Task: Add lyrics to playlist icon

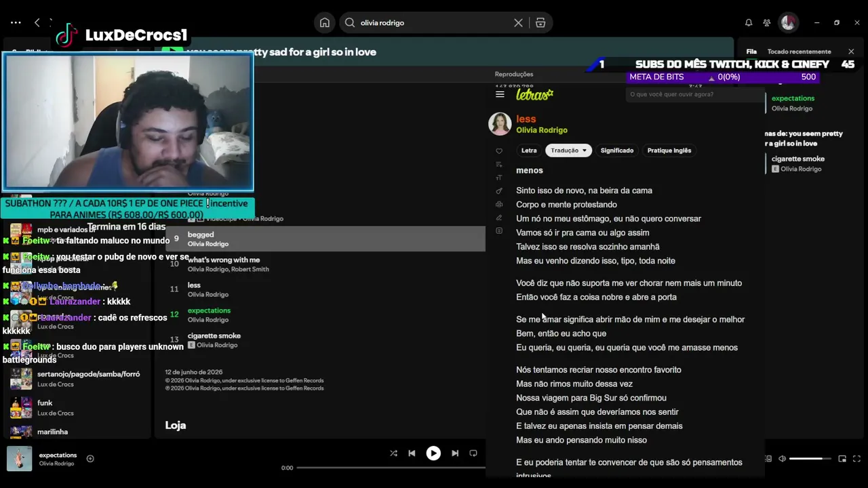Action: point(499,164)
